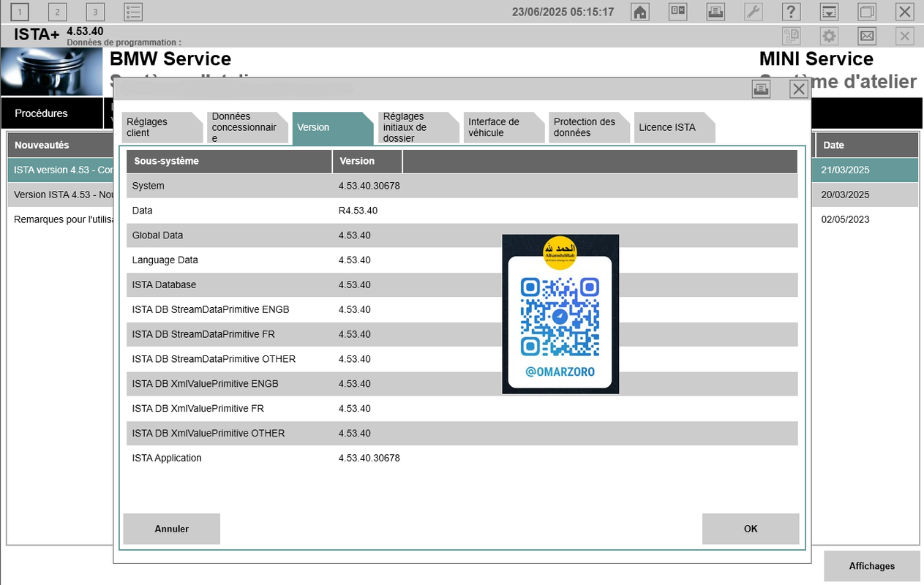
Task: Confirm with the OK button
Action: [x=751, y=529]
